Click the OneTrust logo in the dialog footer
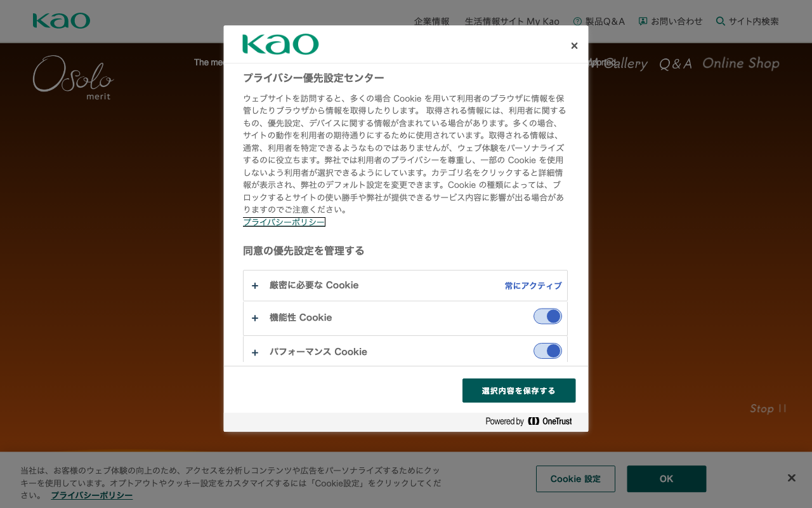The width and height of the screenshot is (812, 508). (549, 421)
